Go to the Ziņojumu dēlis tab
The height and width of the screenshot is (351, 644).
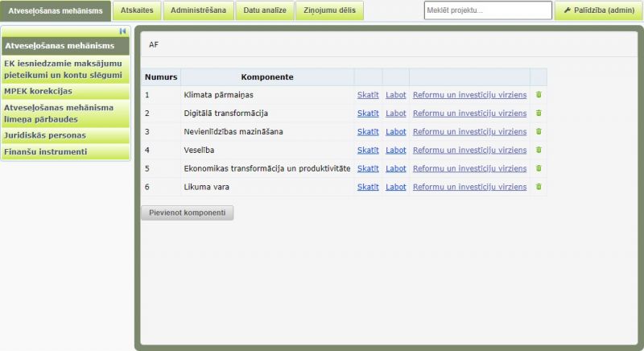tap(329, 10)
